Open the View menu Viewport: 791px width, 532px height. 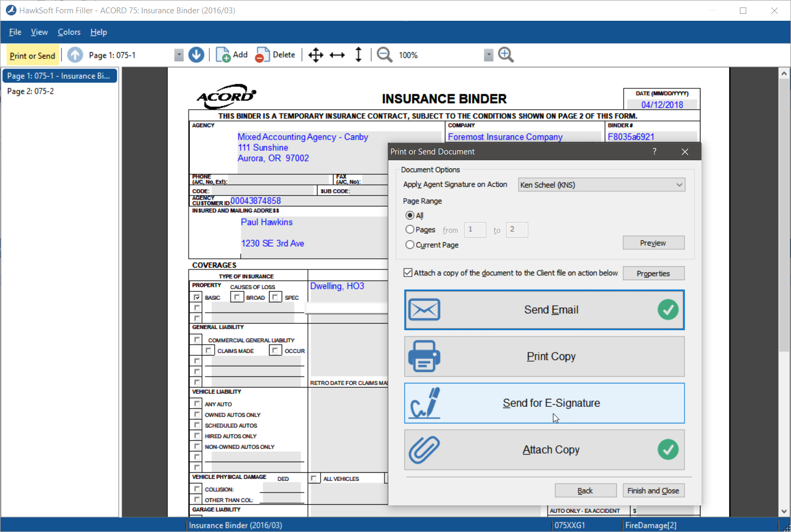(39, 32)
